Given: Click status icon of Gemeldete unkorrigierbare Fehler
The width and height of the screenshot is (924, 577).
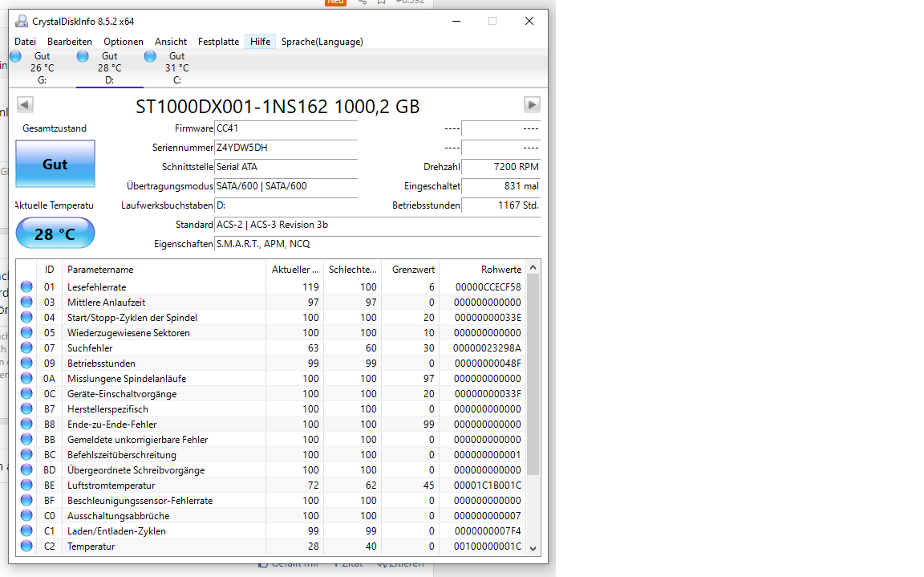Looking at the screenshot, I should (x=26, y=440).
